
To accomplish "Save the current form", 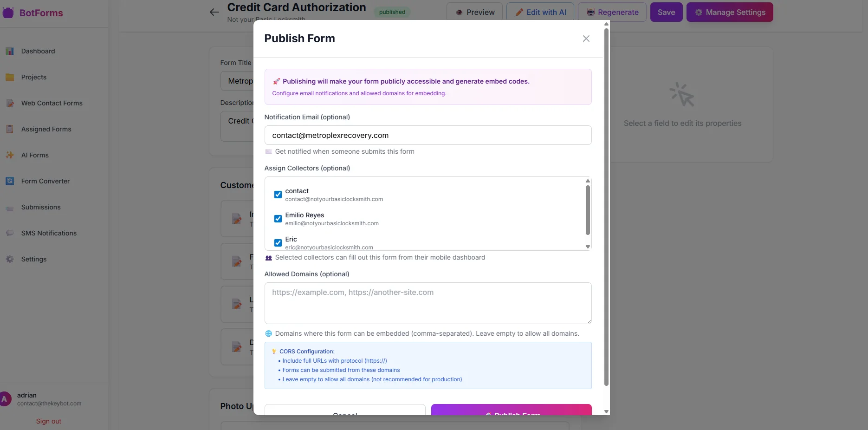I will click(x=666, y=12).
